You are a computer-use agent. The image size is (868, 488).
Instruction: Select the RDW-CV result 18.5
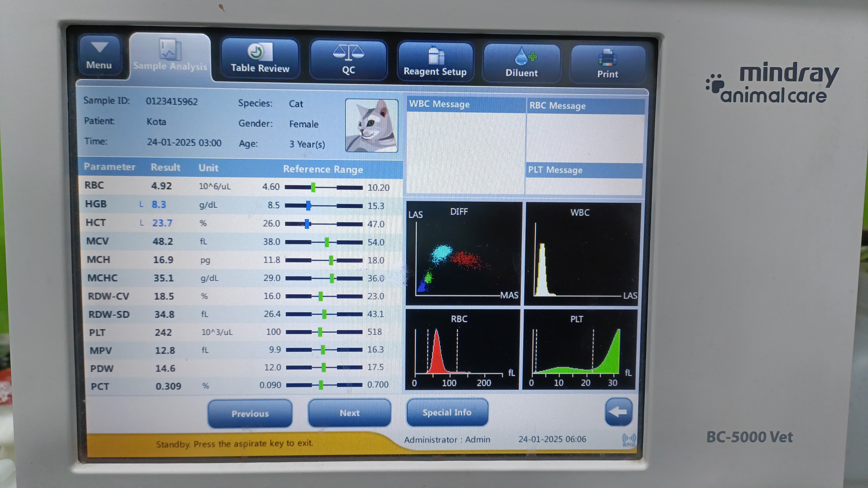[x=164, y=296]
